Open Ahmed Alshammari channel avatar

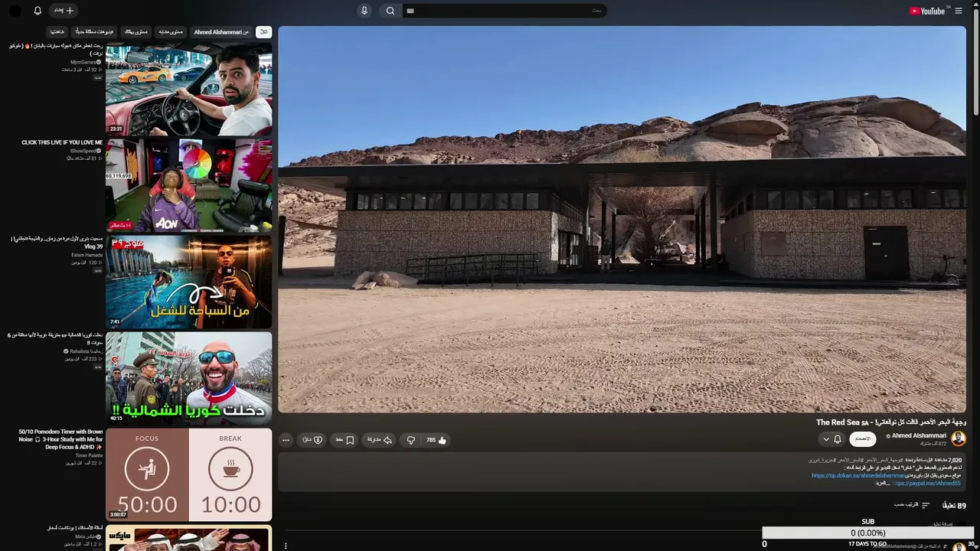coord(959,439)
